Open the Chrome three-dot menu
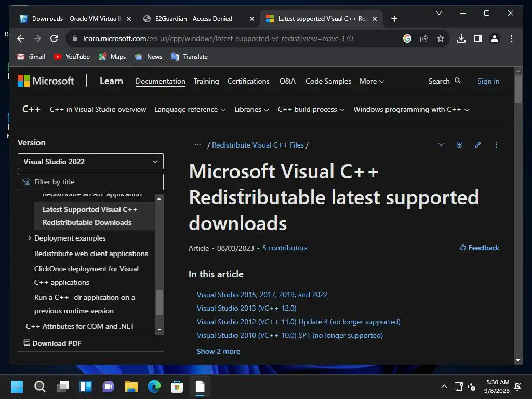 coord(511,38)
